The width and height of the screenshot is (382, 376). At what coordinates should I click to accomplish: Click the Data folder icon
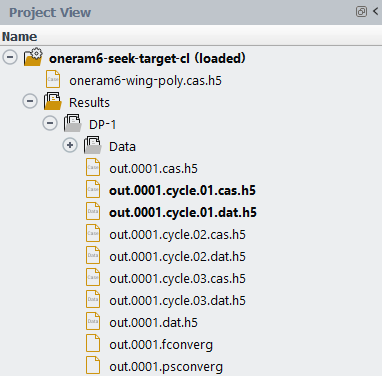tap(93, 145)
